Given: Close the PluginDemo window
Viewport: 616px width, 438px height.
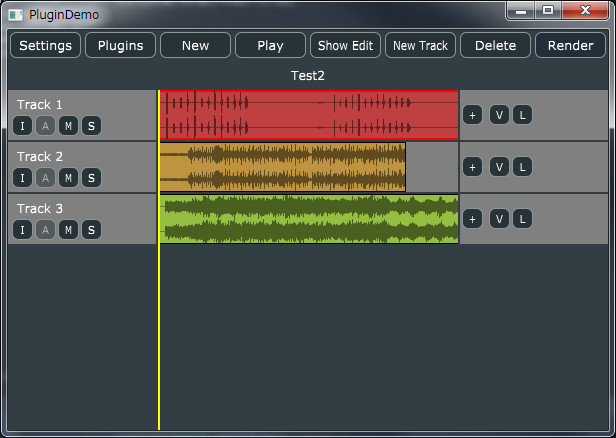Looking at the screenshot, I should (x=585, y=11).
